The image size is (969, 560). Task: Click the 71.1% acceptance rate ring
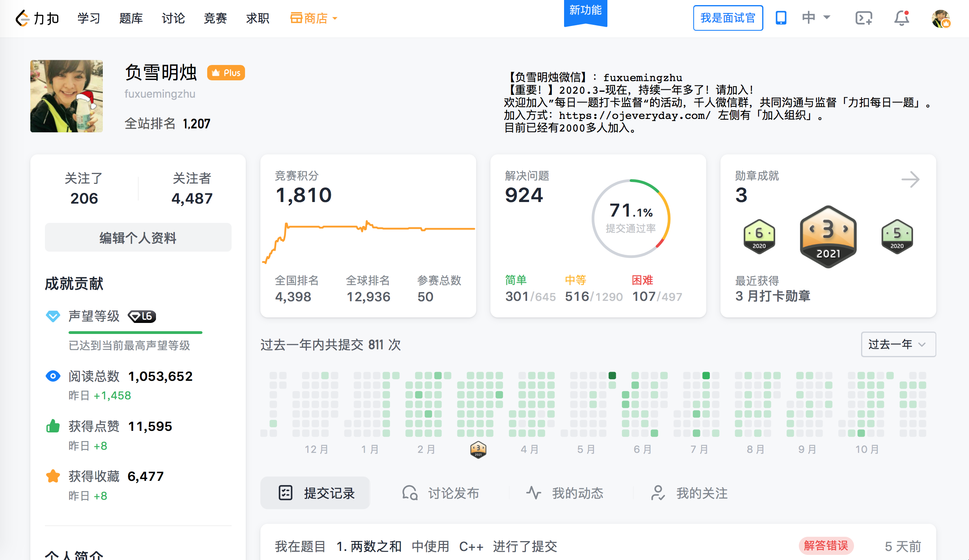[x=631, y=219]
